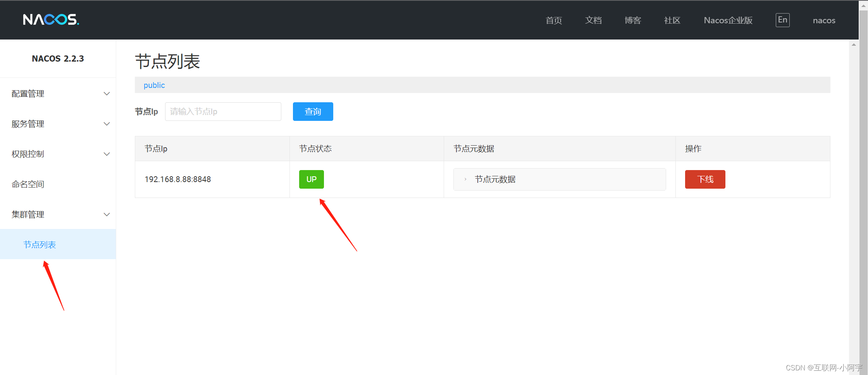This screenshot has width=868, height=375.
Task: Click chevron next to 集群管理
Action: [107, 215]
